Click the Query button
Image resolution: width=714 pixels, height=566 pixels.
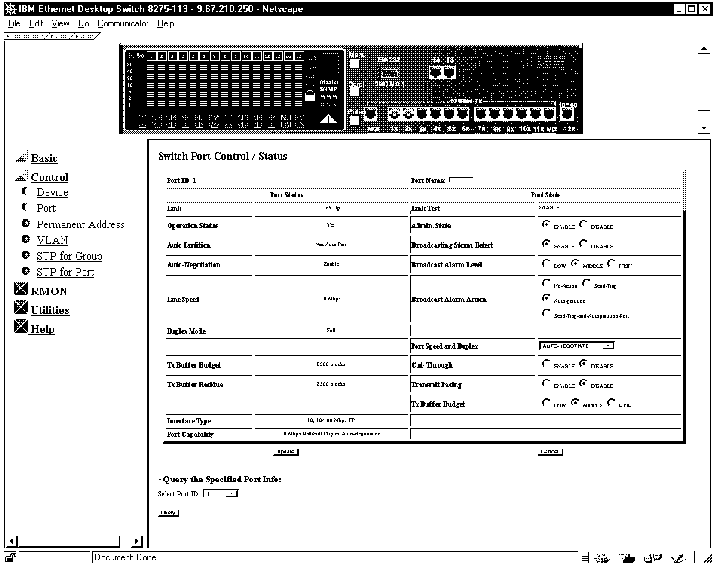(169, 513)
